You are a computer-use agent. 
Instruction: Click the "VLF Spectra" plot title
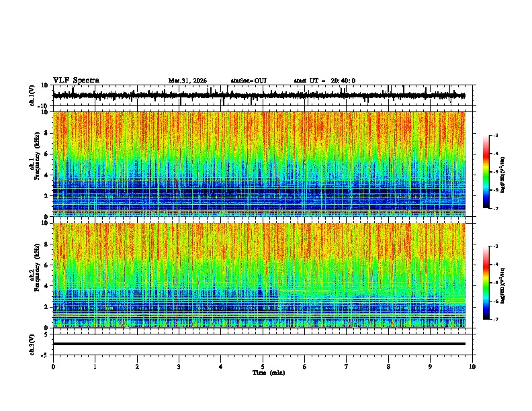coord(76,80)
